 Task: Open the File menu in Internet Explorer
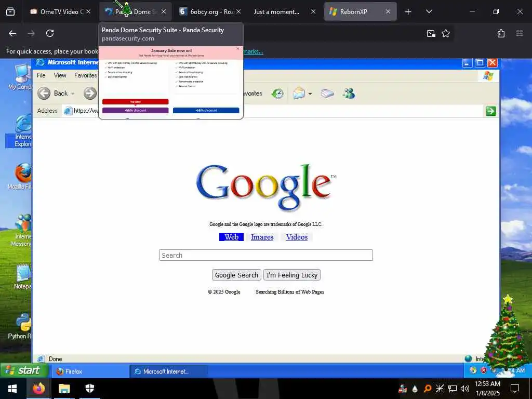click(41, 75)
